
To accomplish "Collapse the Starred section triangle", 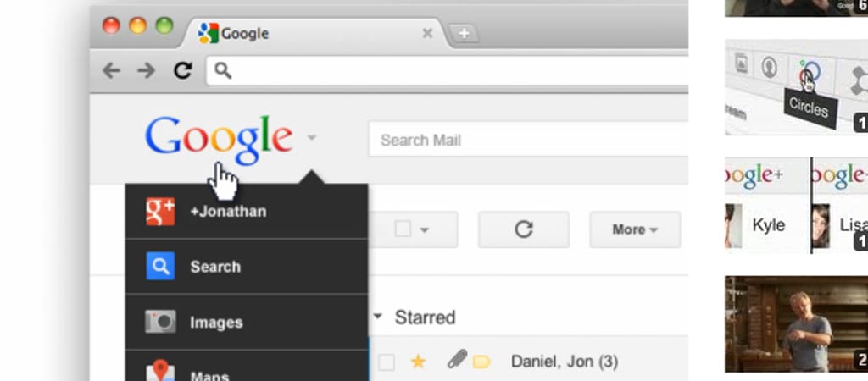I will (377, 317).
